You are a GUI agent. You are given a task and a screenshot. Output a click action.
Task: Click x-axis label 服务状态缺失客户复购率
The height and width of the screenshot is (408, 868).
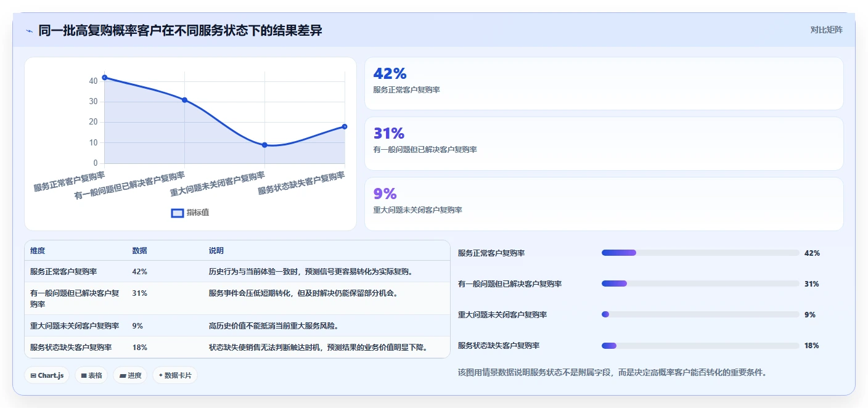301,183
